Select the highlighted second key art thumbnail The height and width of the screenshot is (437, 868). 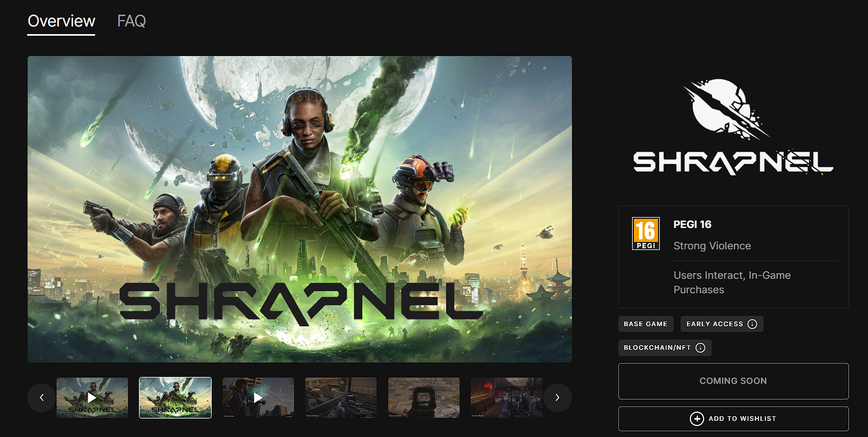[175, 398]
